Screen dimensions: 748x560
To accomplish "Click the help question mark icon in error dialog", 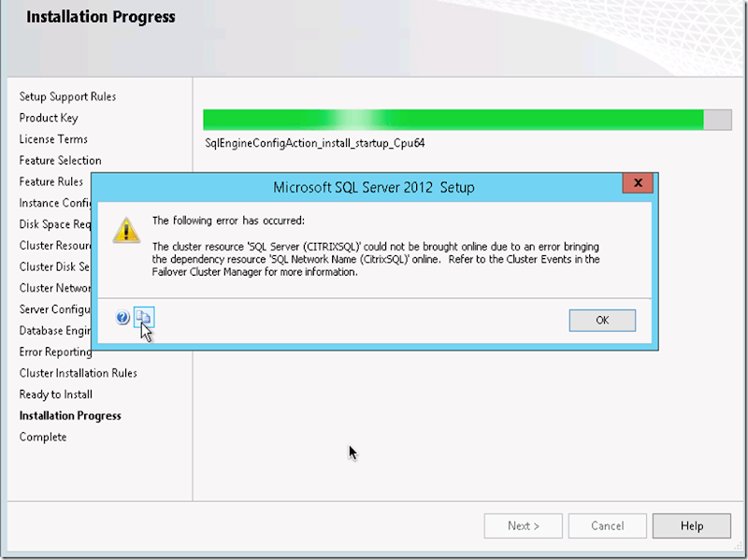I will coord(122,317).
